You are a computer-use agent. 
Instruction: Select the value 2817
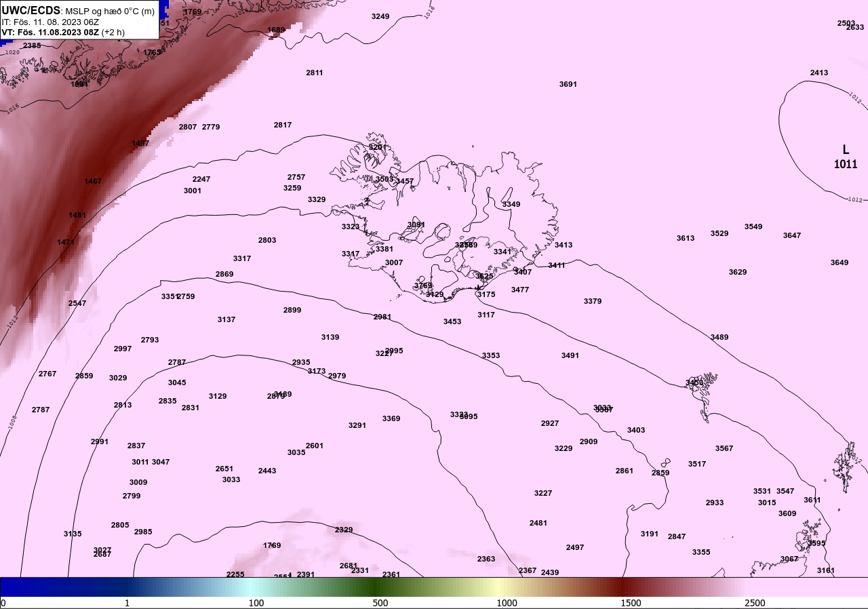click(283, 125)
